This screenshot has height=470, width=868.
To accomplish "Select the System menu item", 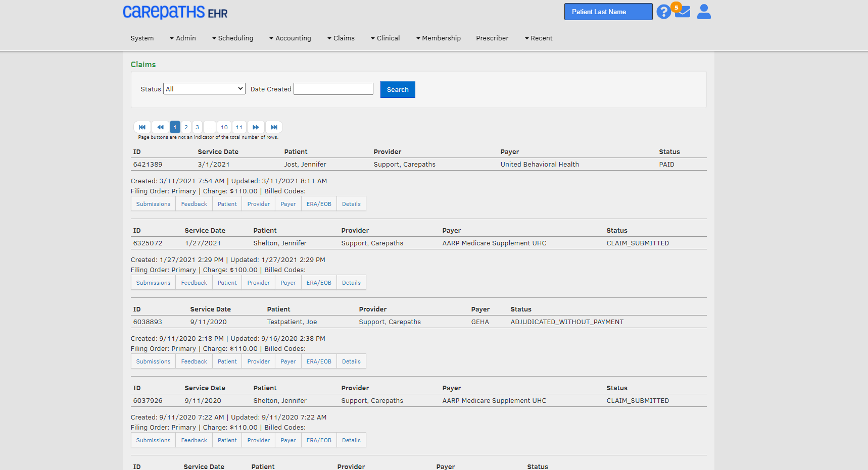I will point(142,38).
